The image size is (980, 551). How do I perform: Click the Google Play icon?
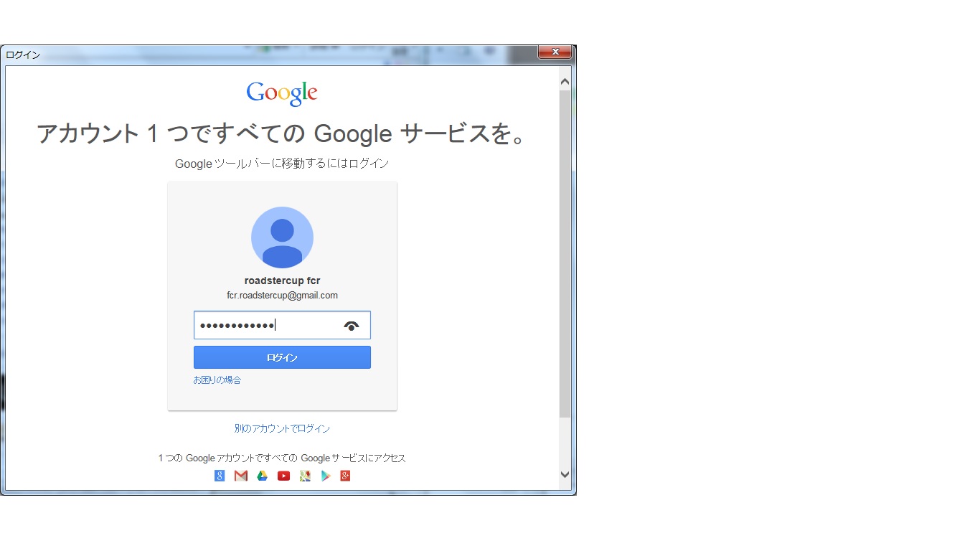click(x=326, y=476)
